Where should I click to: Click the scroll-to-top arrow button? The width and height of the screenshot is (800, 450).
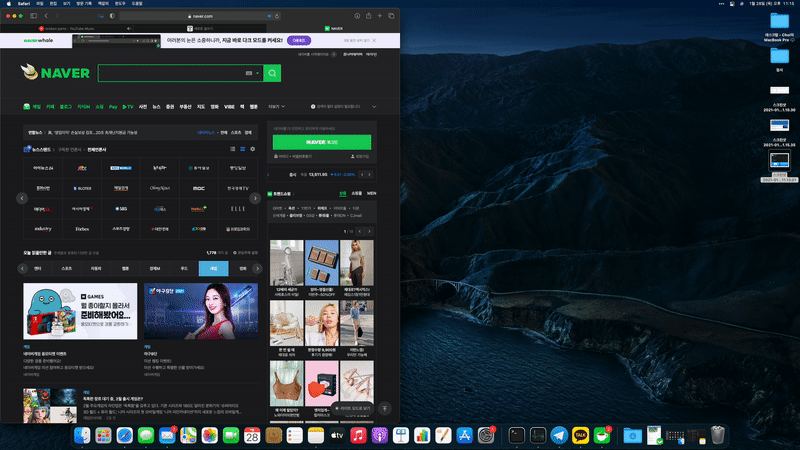coord(385,408)
